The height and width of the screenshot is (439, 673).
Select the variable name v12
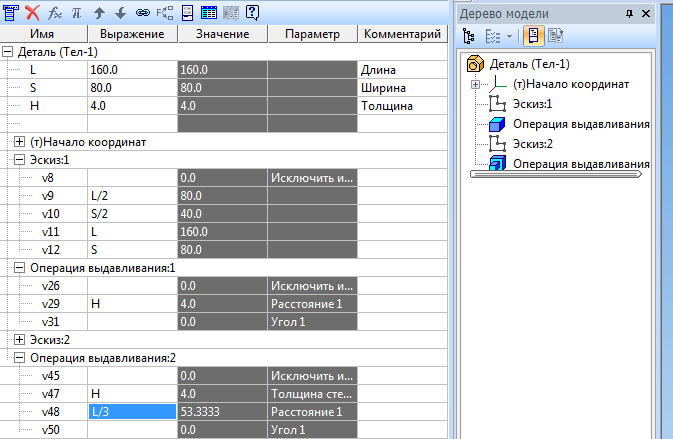pos(51,250)
